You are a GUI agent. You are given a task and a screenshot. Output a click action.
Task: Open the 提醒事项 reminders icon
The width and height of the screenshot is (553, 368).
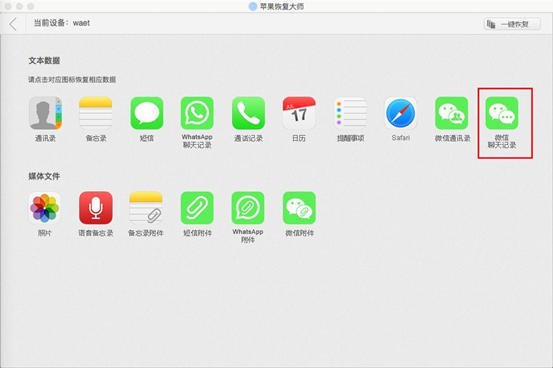click(x=350, y=113)
